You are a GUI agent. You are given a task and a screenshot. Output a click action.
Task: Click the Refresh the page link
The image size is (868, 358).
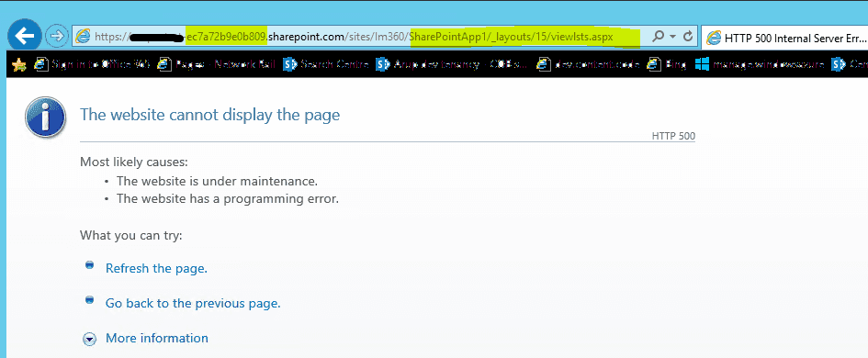(156, 268)
